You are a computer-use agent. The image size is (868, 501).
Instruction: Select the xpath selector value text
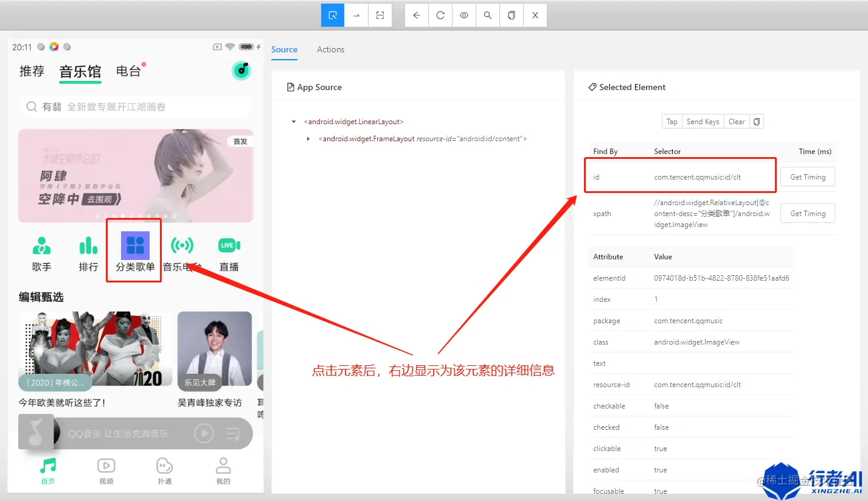(x=712, y=214)
